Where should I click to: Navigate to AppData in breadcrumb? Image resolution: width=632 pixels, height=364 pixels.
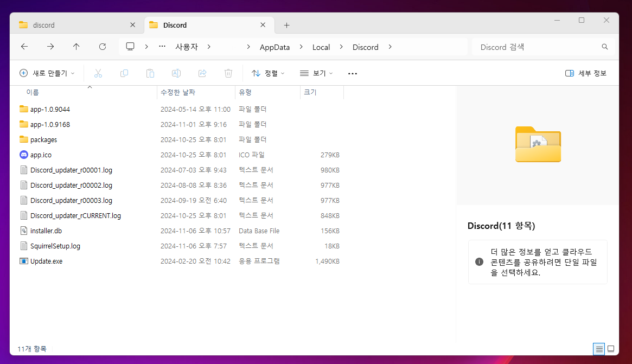[274, 47]
